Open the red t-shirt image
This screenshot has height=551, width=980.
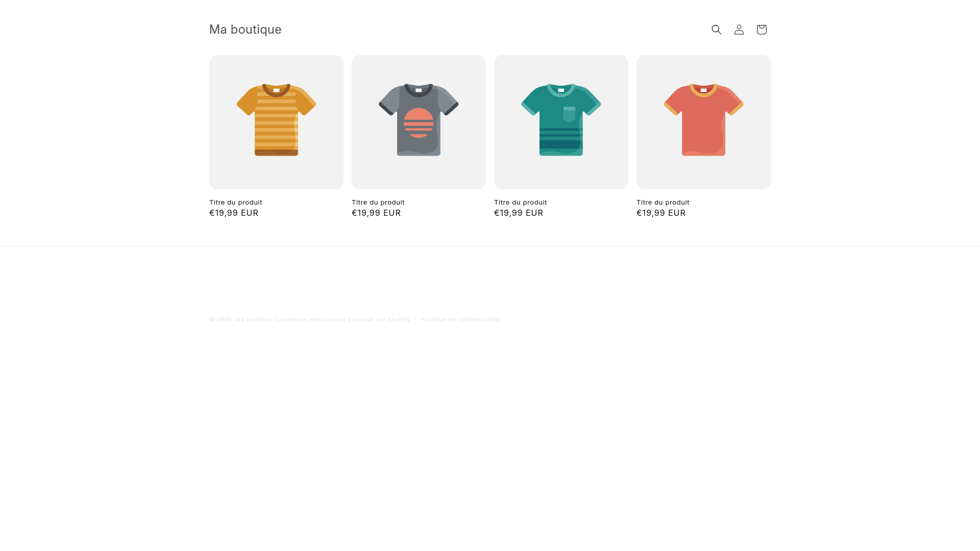point(703,122)
